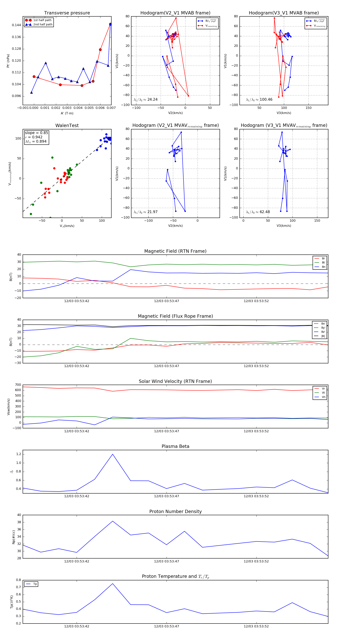Select B/√μ0ρ legend entry in V3_V1 MVAB hodogram
The width and height of the screenshot is (351, 644).
[x=316, y=21]
